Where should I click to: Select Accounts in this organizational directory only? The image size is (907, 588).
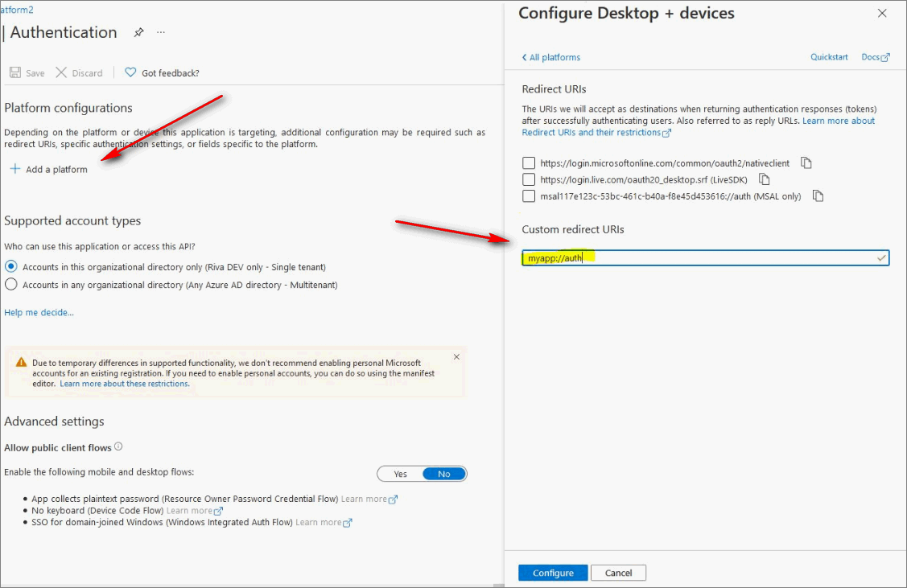coord(11,266)
